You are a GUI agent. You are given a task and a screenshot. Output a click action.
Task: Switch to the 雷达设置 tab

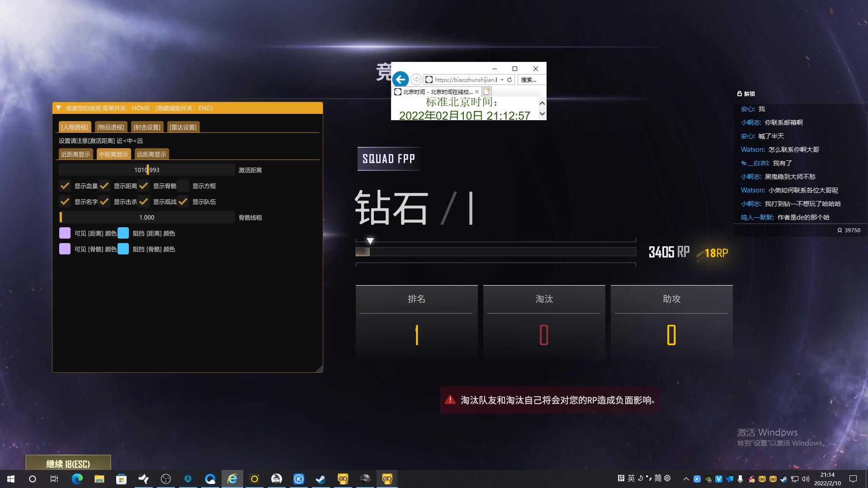click(x=183, y=127)
